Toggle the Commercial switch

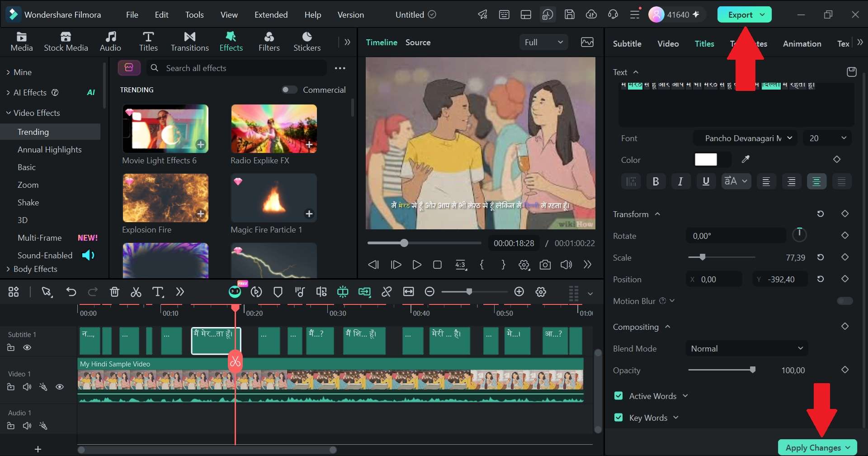point(289,90)
